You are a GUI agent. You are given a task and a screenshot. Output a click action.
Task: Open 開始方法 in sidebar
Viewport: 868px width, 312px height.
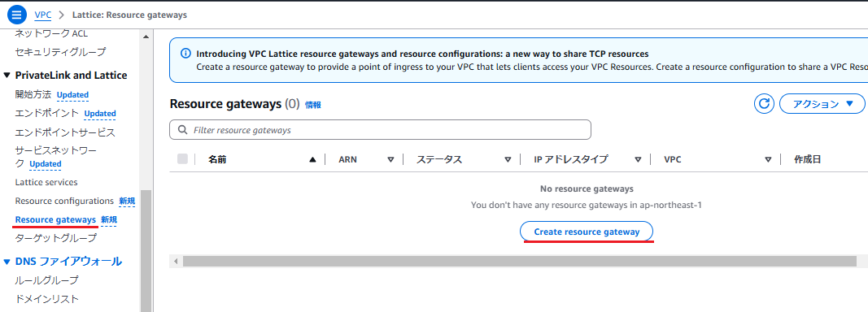(x=33, y=94)
